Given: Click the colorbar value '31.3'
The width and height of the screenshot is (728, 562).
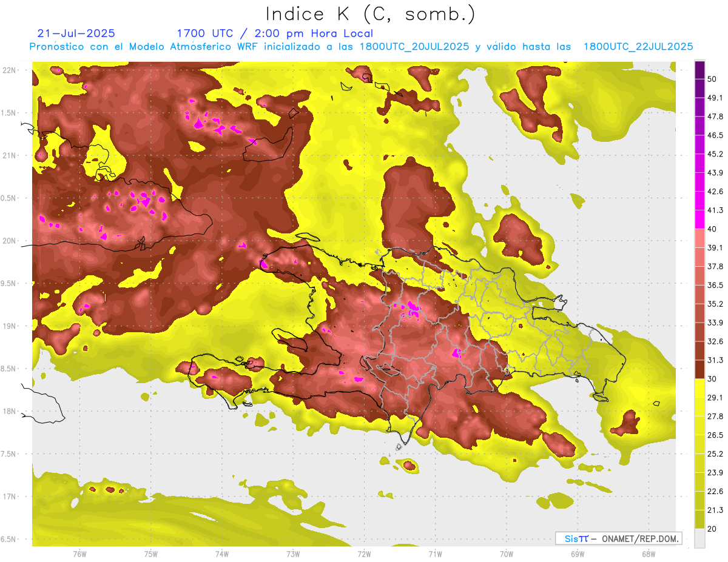Looking at the screenshot, I should (x=715, y=360).
